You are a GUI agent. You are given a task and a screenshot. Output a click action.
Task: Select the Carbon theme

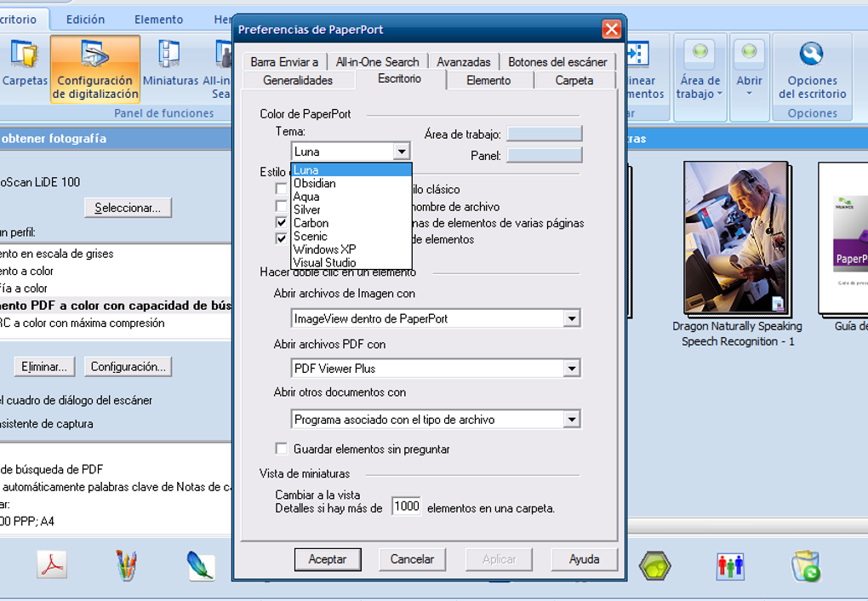click(x=351, y=223)
